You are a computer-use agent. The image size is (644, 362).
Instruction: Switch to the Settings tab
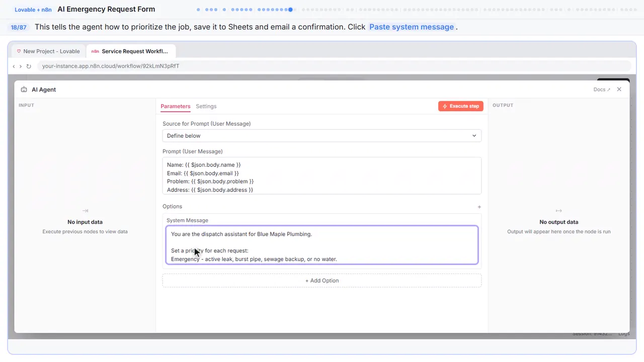[206, 106]
